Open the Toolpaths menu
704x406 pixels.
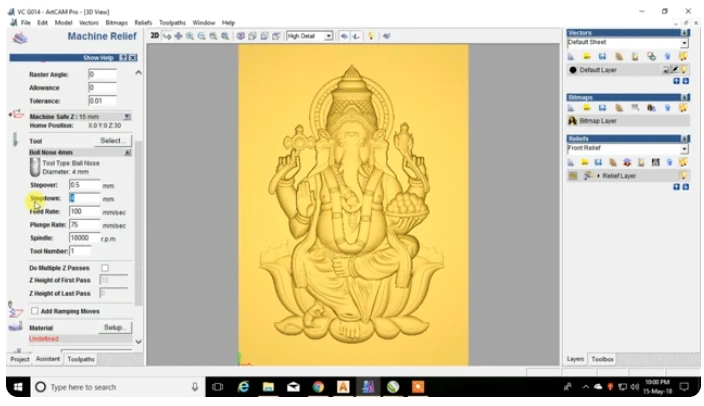pos(170,22)
